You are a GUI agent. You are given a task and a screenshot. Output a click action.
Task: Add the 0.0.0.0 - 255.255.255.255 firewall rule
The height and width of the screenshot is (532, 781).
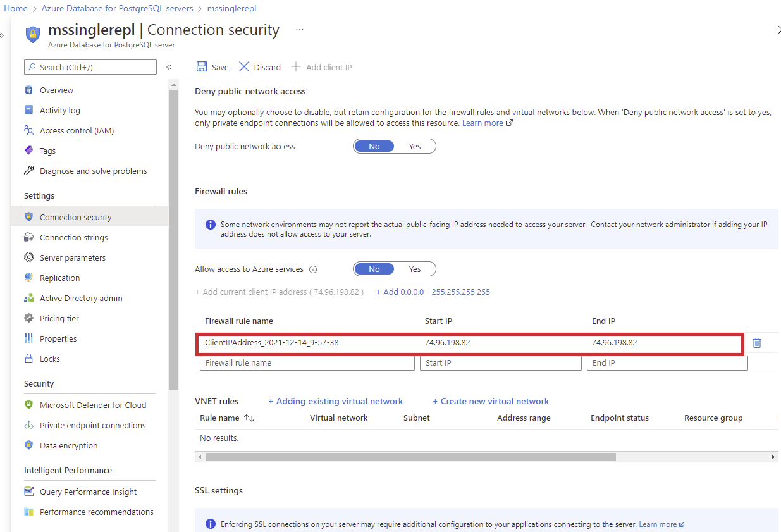433,292
